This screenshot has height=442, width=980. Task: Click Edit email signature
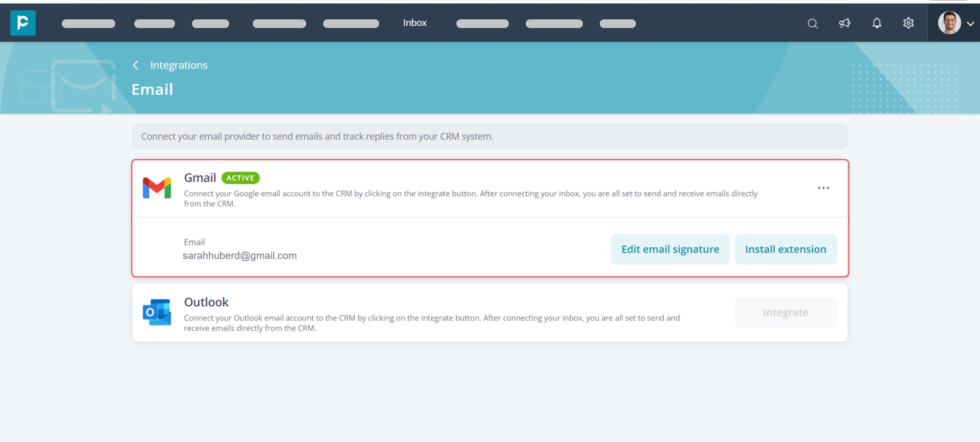[670, 249]
